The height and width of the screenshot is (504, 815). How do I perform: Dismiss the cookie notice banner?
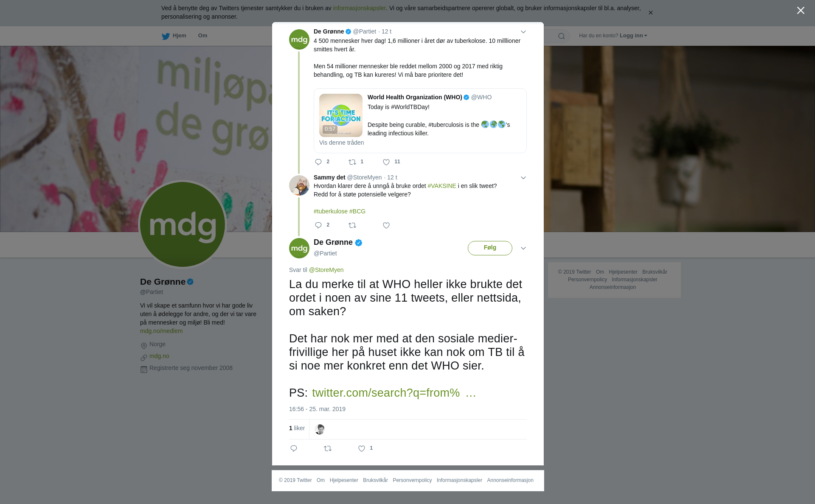point(650,13)
